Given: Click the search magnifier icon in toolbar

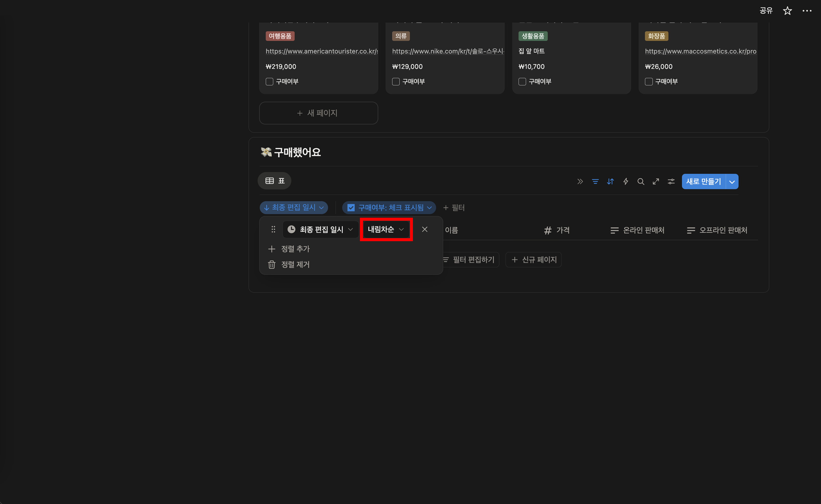Looking at the screenshot, I should pos(640,181).
